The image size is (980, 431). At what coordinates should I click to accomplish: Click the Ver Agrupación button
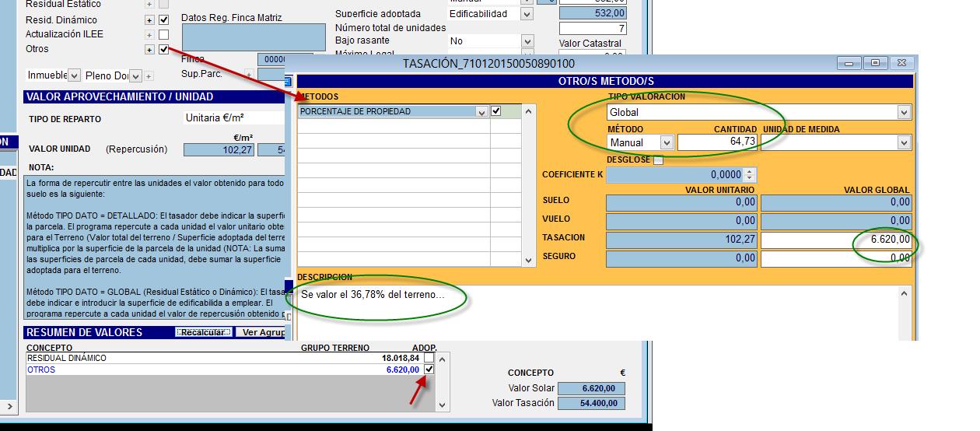tap(261, 332)
